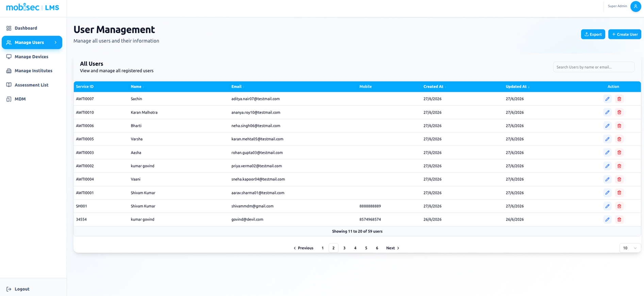This screenshot has height=296, width=644.
Task: Click the Create User button
Action: pyautogui.click(x=625, y=34)
